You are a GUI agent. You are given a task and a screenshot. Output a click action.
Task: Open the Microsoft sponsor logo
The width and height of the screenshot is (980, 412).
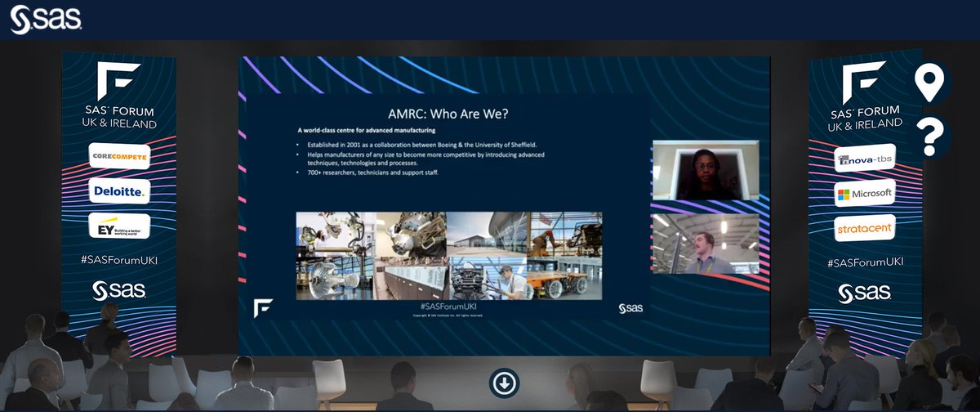[x=865, y=194]
